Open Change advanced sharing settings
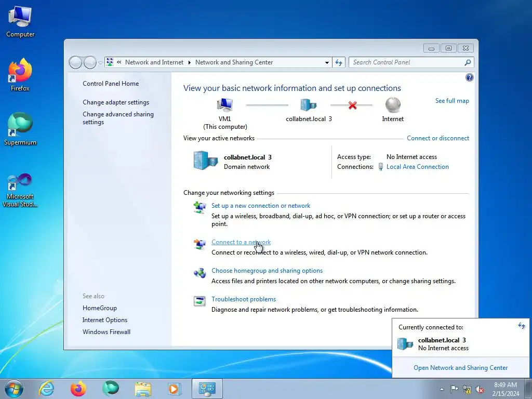 point(118,118)
